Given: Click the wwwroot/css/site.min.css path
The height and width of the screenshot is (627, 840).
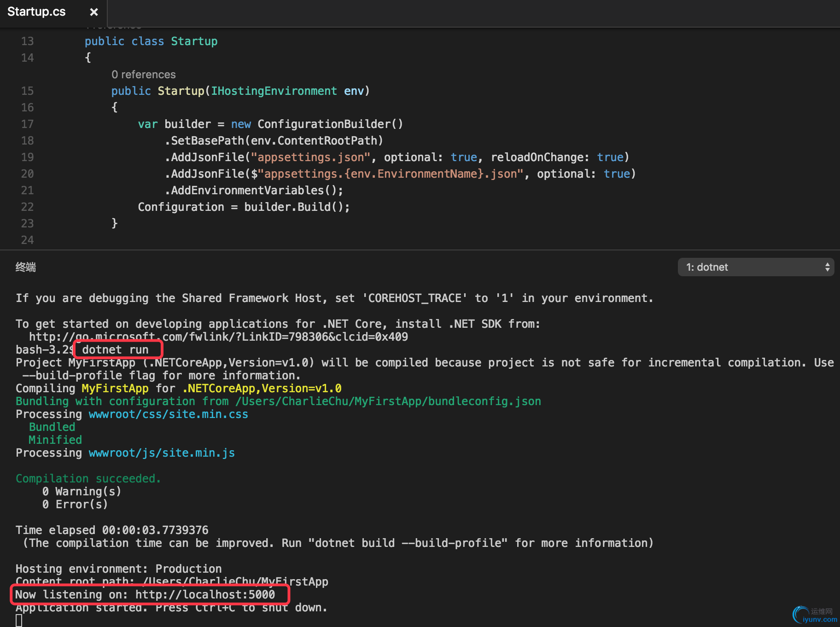Looking at the screenshot, I should click(x=168, y=414).
